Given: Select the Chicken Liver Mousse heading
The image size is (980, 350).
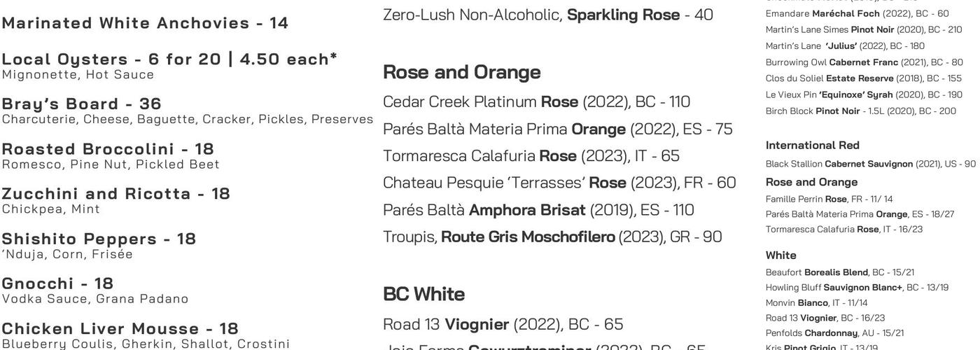Looking at the screenshot, I should click(x=120, y=328).
